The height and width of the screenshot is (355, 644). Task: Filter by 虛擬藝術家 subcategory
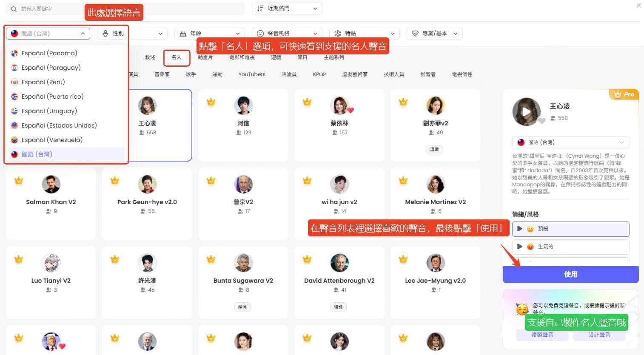355,74
